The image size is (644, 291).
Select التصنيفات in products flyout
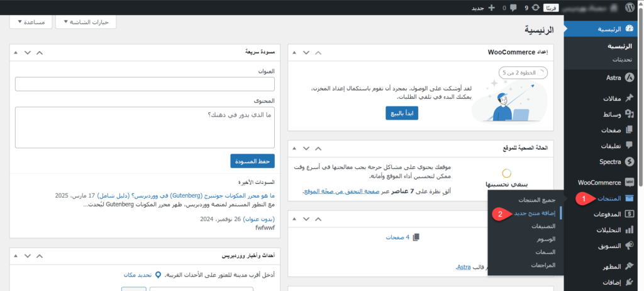543,226
